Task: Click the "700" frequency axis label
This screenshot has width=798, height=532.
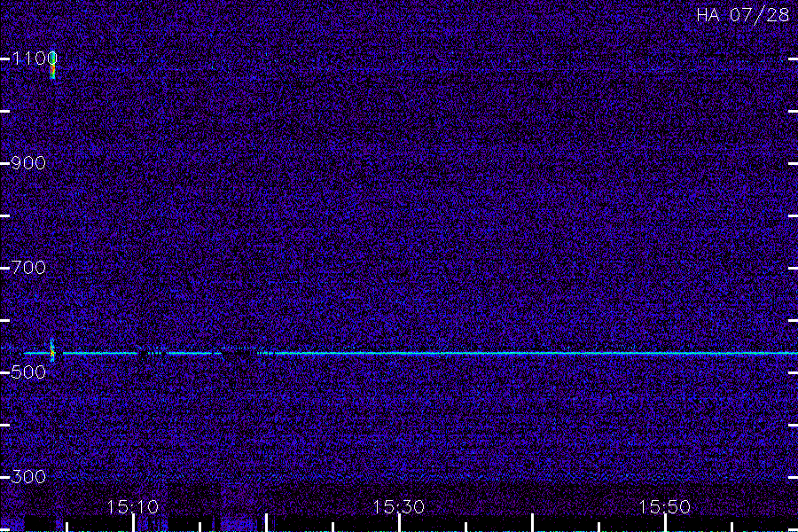Action: [x=28, y=267]
